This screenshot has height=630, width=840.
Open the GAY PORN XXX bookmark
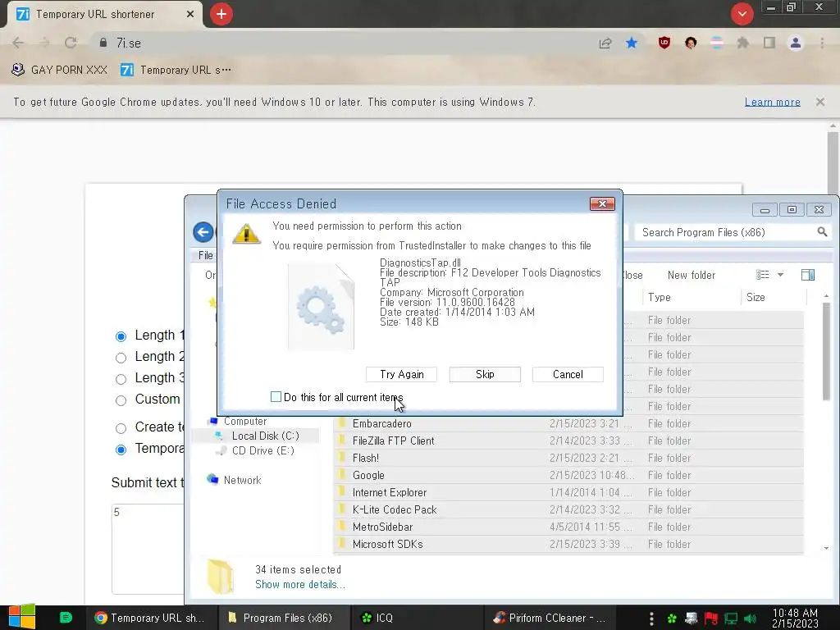point(59,70)
